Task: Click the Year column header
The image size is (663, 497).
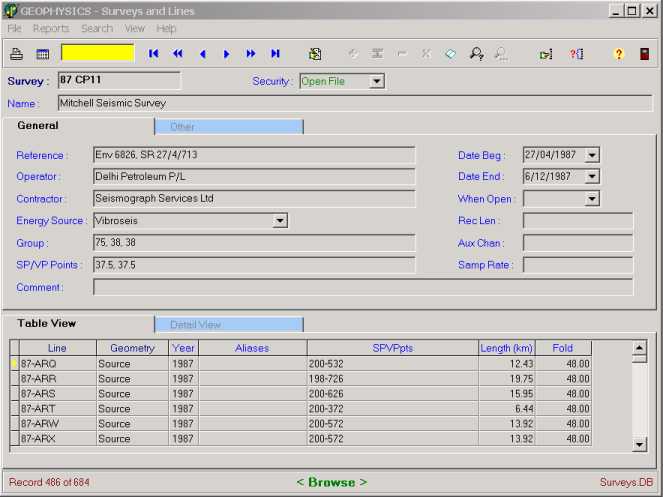Action: tap(183, 348)
